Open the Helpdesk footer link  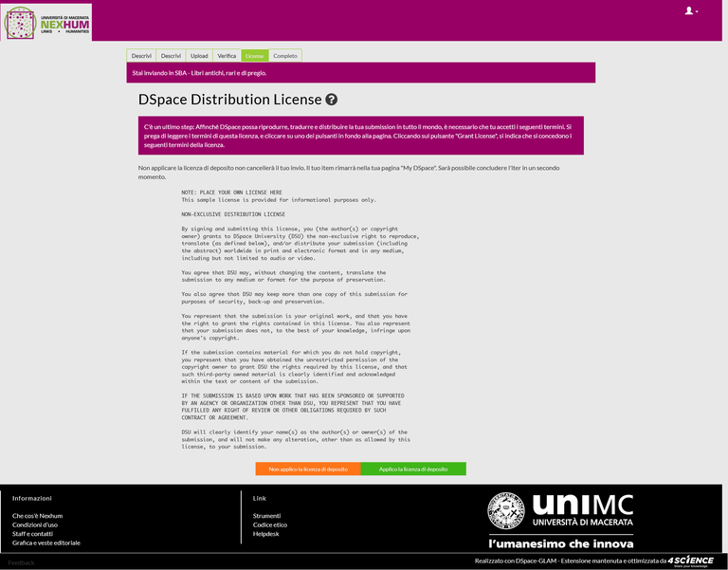[265, 534]
